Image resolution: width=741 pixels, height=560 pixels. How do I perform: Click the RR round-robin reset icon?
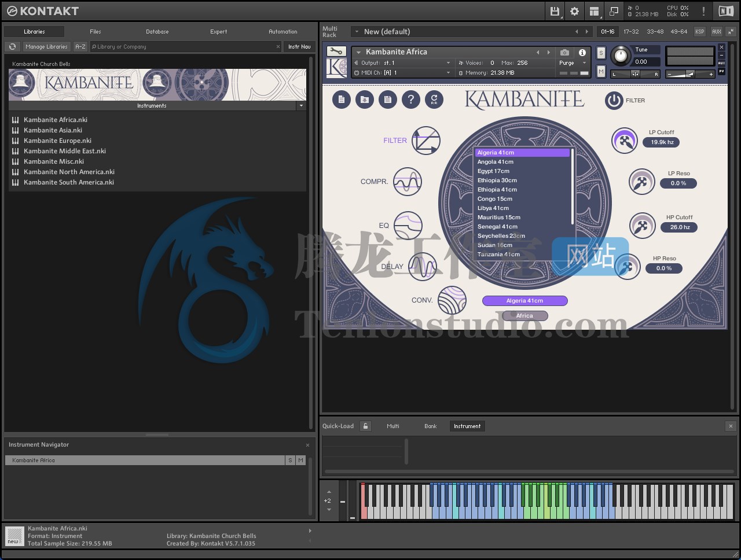click(x=434, y=100)
